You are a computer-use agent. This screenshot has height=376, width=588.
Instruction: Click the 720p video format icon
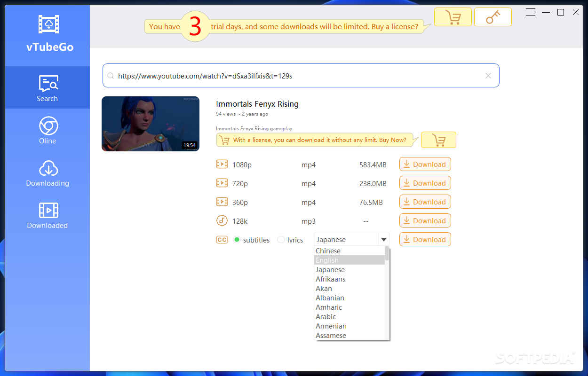222,183
